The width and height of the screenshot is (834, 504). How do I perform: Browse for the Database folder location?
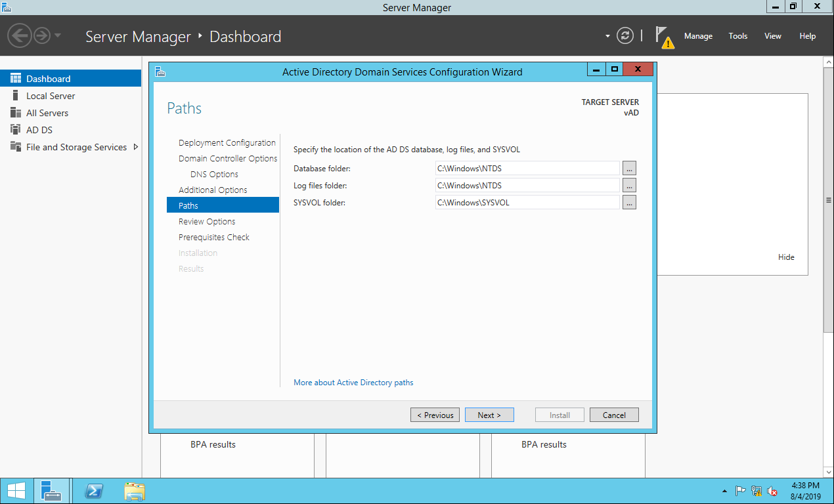(629, 169)
